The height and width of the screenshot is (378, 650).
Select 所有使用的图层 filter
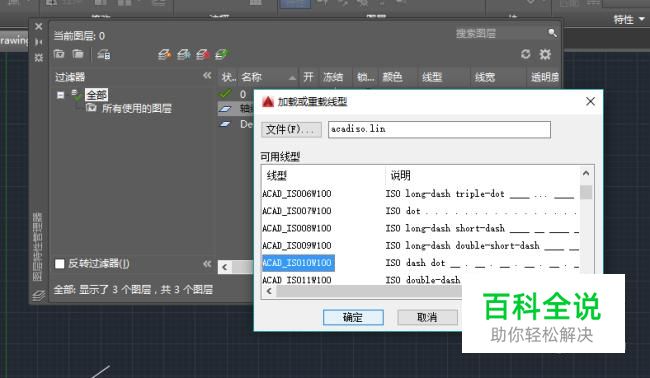[137, 109]
